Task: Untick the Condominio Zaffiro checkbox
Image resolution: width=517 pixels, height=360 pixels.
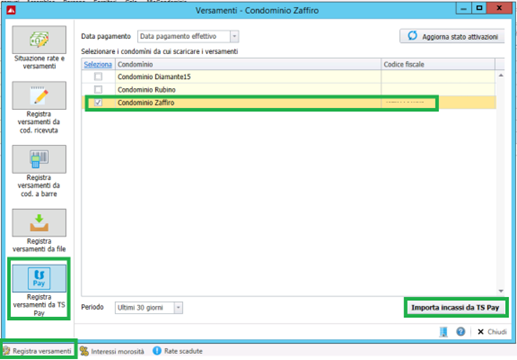Action: [x=98, y=102]
